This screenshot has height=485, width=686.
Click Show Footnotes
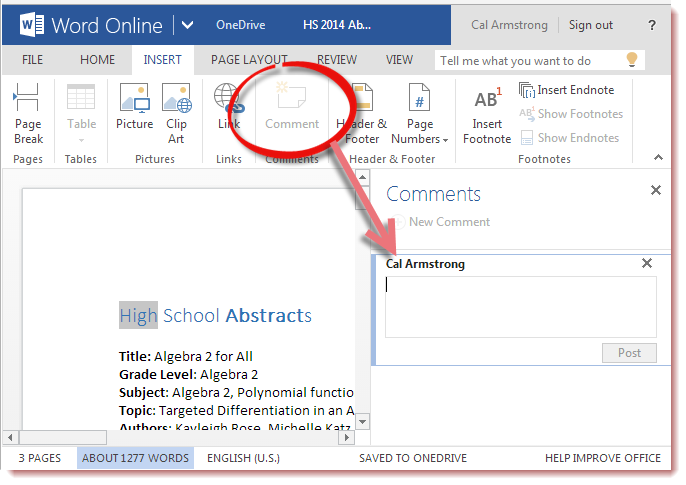tap(571, 114)
